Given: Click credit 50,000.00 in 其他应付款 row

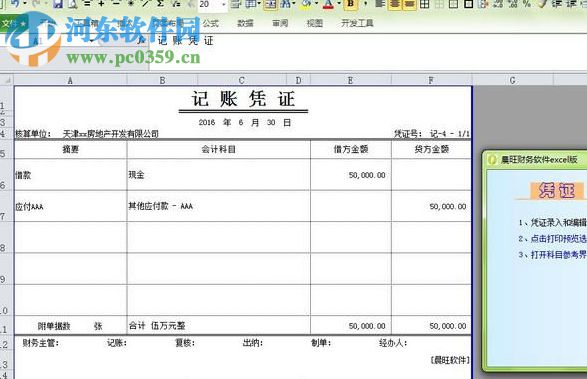Looking at the screenshot, I should pos(431,206).
